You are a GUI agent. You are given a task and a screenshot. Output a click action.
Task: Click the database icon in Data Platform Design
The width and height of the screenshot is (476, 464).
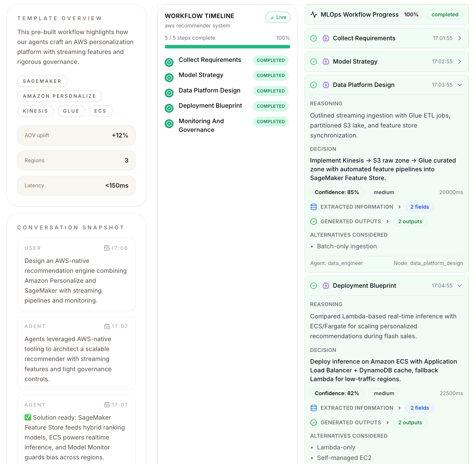(314, 207)
